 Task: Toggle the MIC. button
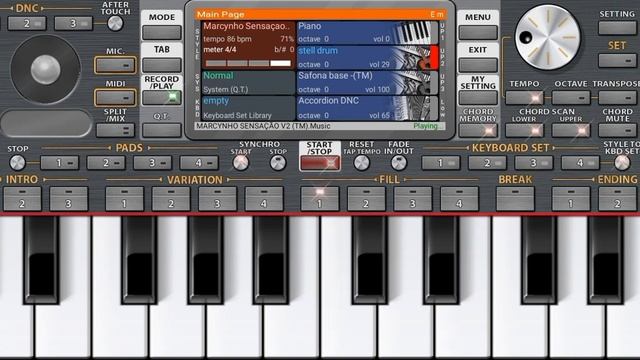click(x=116, y=65)
